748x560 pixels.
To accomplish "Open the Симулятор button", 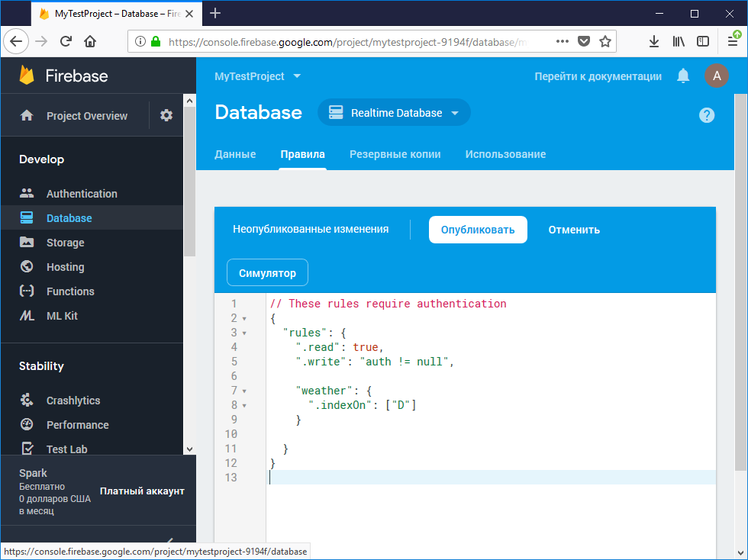I will 267,273.
